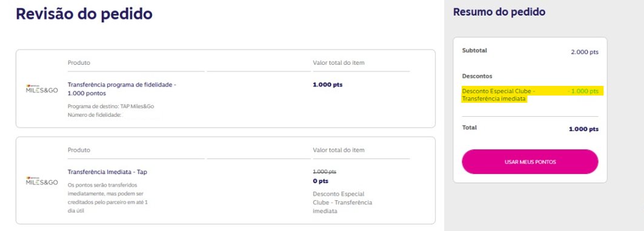Click the Desconto Especial Clube note under 0 pts
Viewport: 644px width, 231px height.
(x=342, y=203)
